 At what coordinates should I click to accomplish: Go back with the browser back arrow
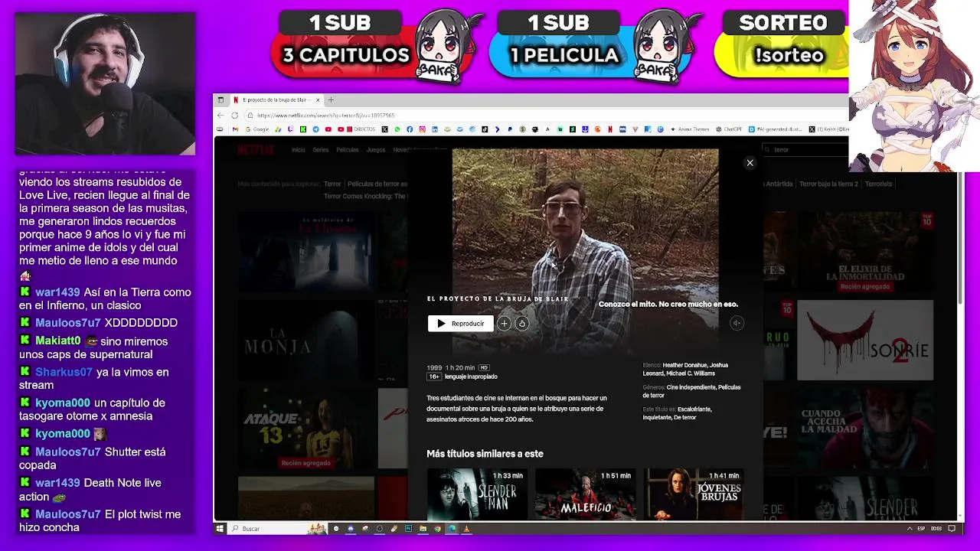point(221,116)
